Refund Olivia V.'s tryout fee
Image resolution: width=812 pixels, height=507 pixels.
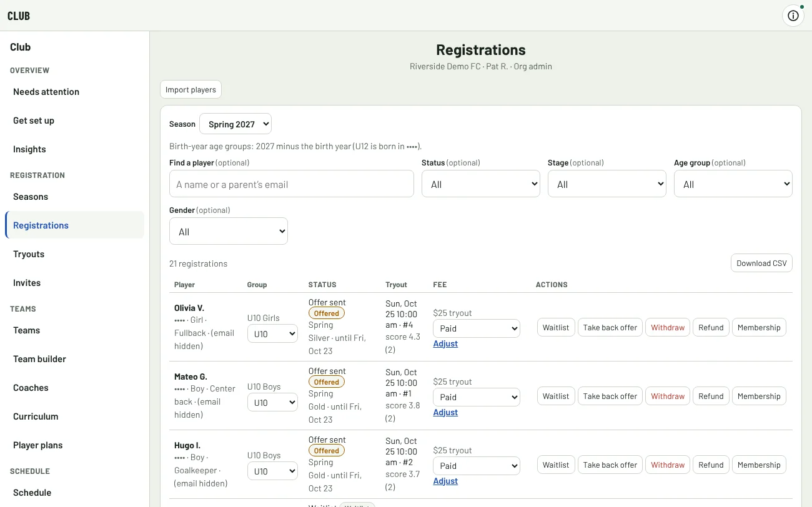711,328
